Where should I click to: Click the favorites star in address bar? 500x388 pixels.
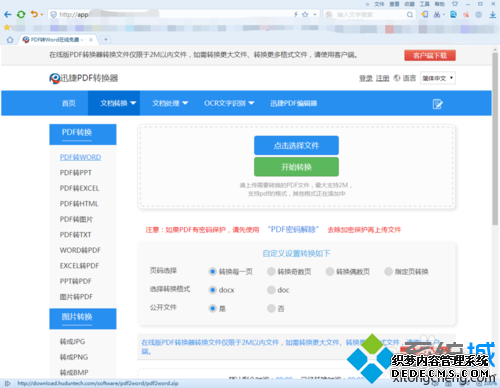(305, 14)
